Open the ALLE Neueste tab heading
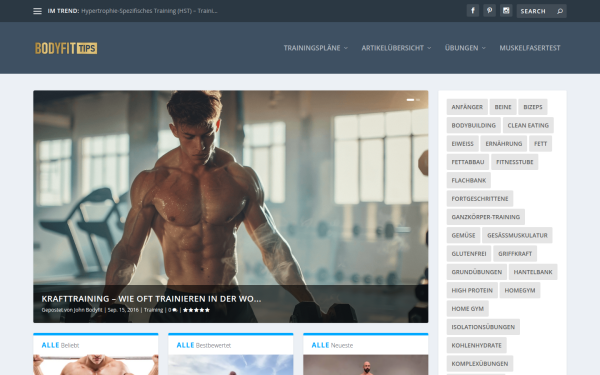Image resolution: width=600 pixels, height=375 pixels. pyautogui.click(x=332, y=345)
